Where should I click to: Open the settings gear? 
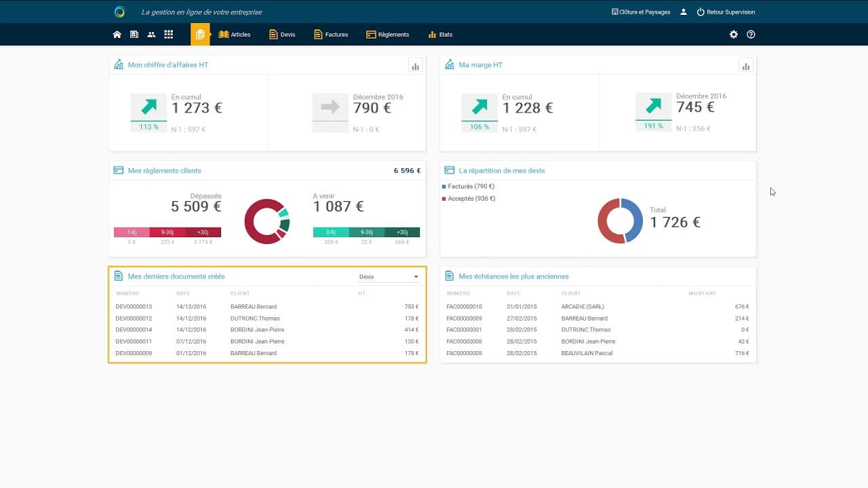coord(734,34)
